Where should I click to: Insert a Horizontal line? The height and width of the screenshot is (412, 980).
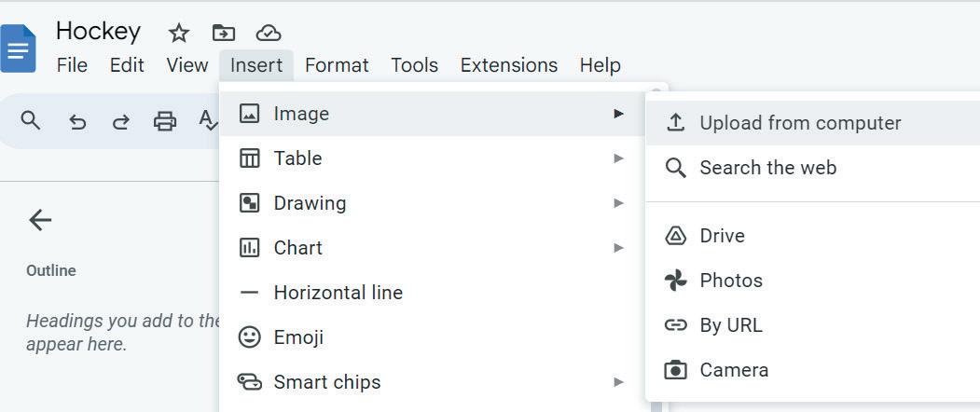pos(338,293)
